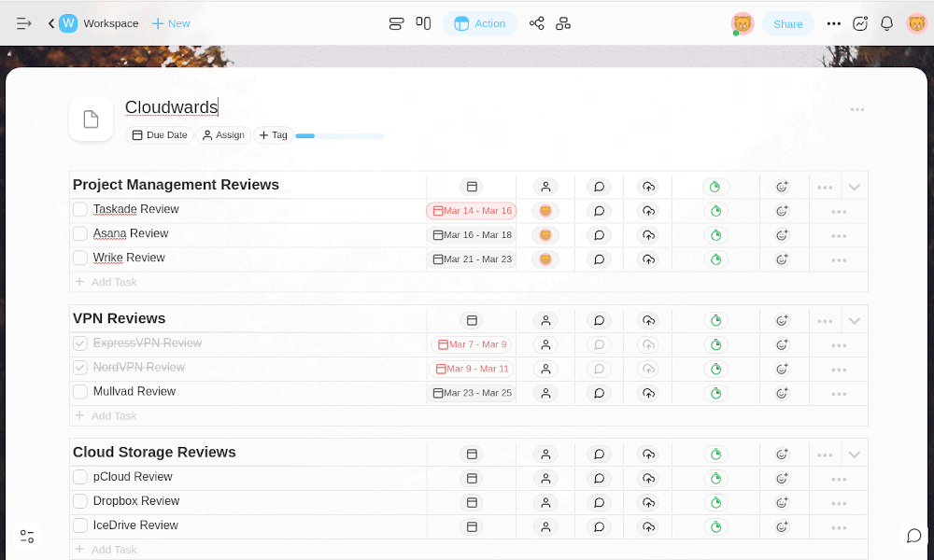The height and width of the screenshot is (560, 934).
Task: Mark Dropbox Review as complete
Action: tap(79, 501)
